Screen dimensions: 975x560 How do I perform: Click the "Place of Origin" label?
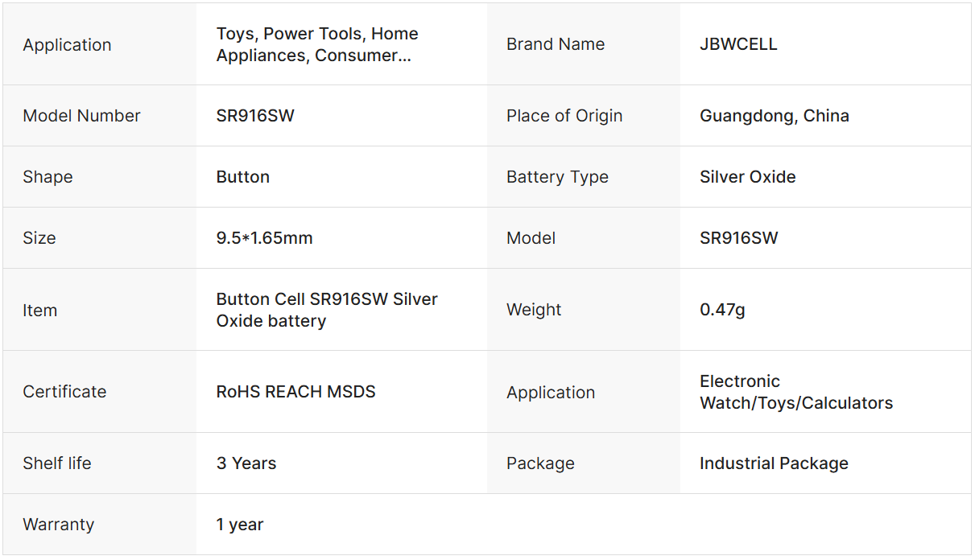pyautogui.click(x=564, y=116)
